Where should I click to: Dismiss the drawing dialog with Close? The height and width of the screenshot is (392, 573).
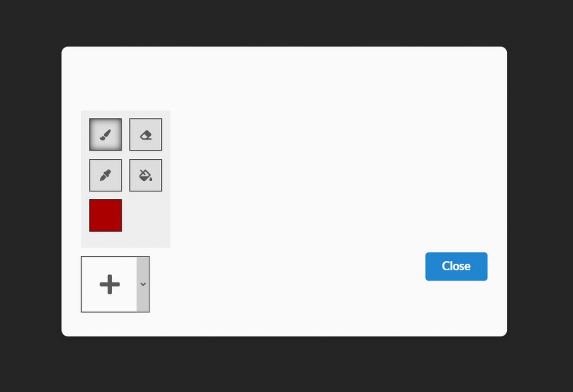(456, 266)
